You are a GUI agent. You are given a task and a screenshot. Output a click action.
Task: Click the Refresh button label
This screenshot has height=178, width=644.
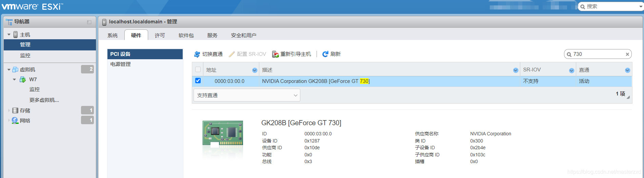pos(336,54)
